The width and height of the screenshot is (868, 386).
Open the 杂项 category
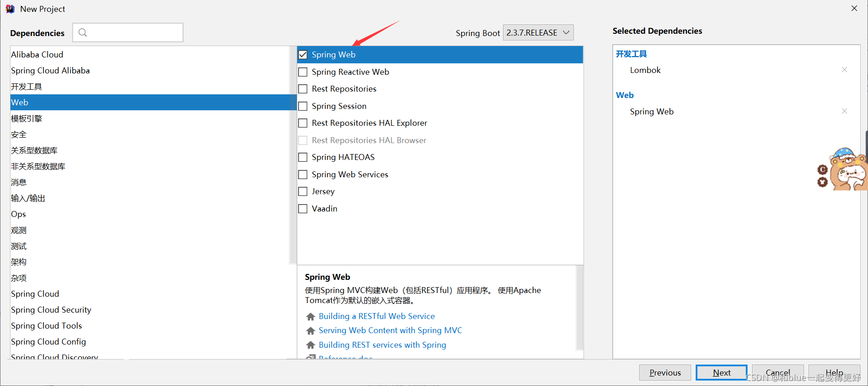tap(150, 278)
